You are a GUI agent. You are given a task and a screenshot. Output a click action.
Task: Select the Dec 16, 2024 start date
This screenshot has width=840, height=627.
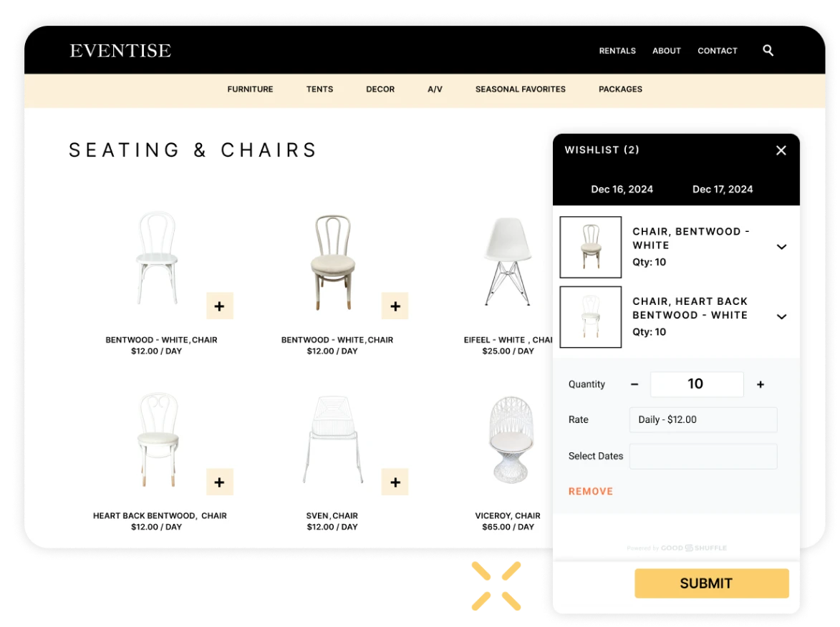point(622,190)
